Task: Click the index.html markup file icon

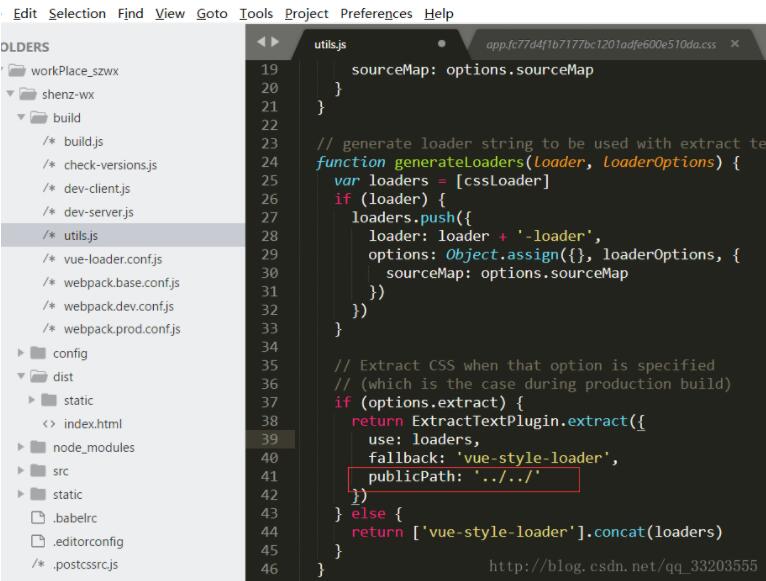Action: tap(49, 424)
